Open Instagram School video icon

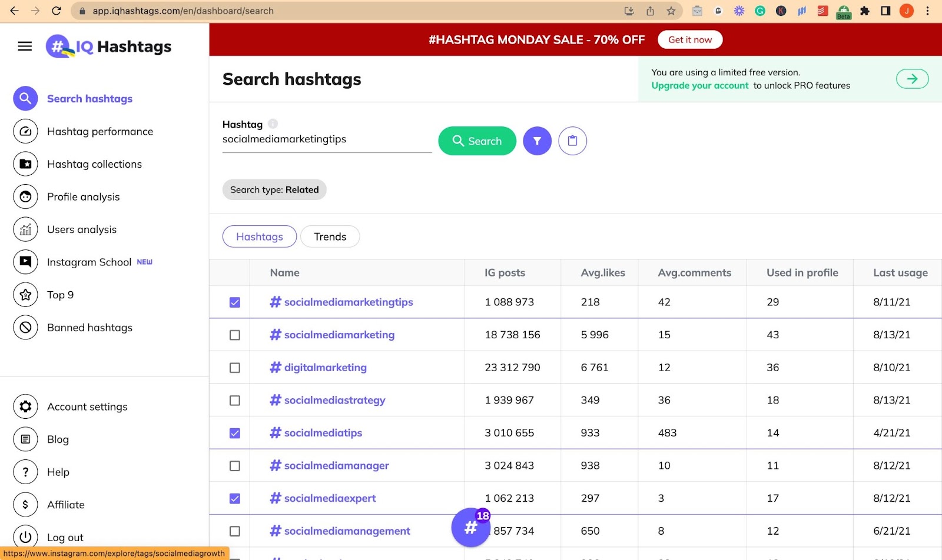[25, 262]
